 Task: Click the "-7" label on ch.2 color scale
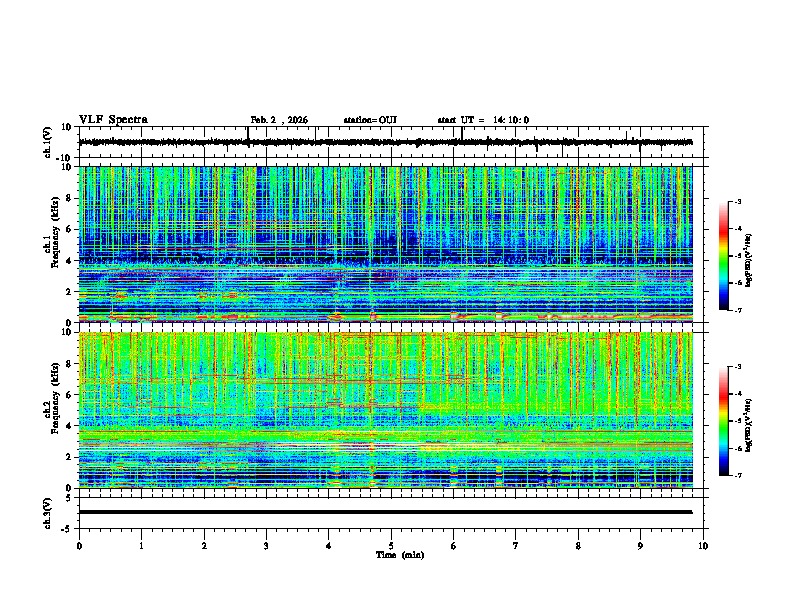coord(738,476)
